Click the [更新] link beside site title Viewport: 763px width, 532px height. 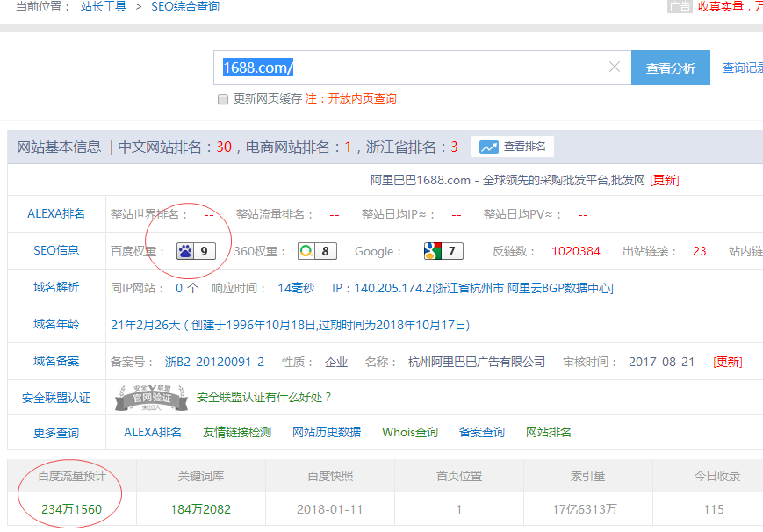[x=664, y=180]
